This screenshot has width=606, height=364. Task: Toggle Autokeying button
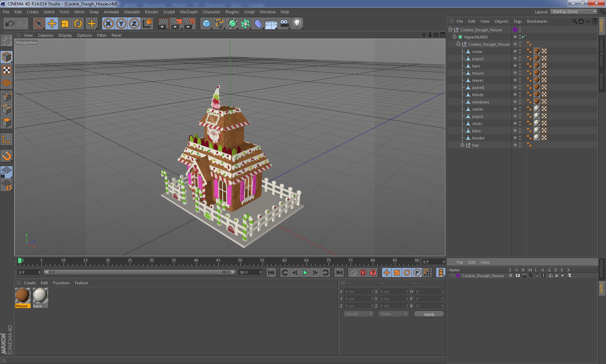click(363, 272)
